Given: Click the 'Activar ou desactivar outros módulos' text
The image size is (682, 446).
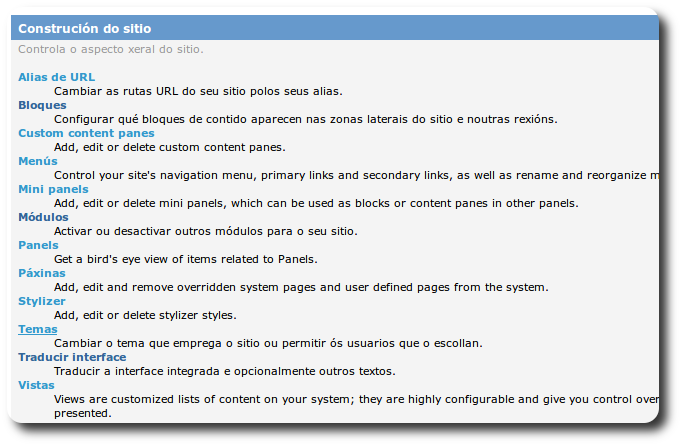Looking at the screenshot, I should click(205, 231).
